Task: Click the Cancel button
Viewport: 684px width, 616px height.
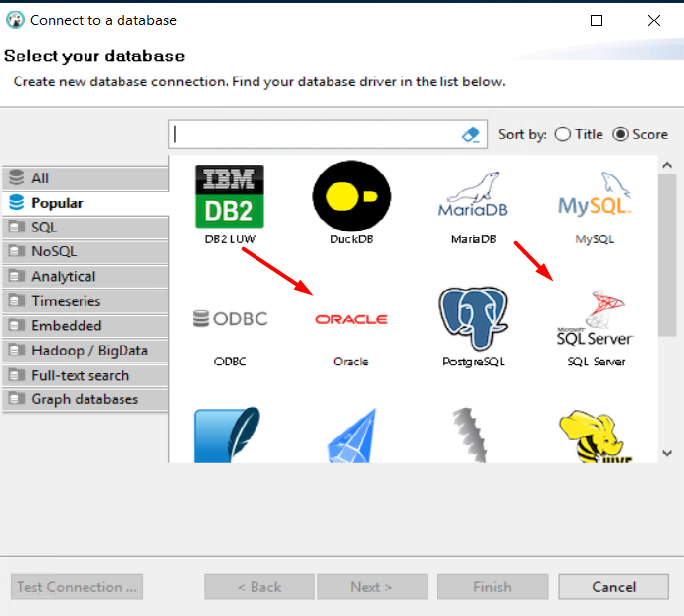Action: point(613,587)
